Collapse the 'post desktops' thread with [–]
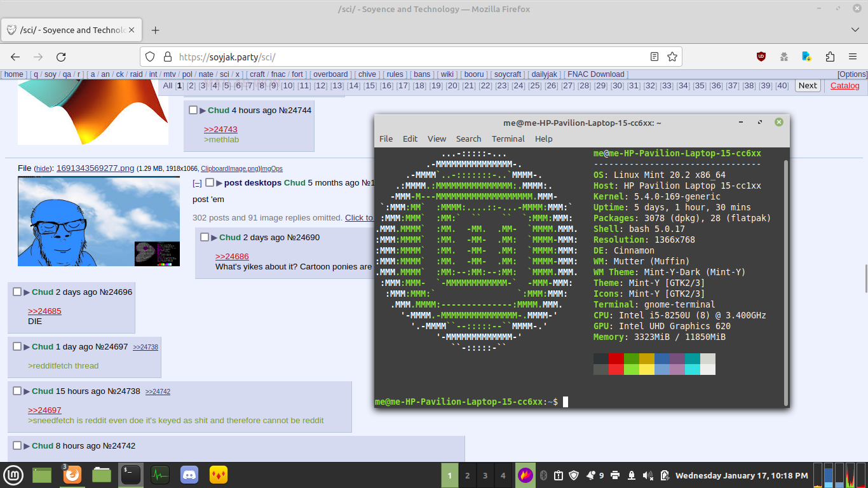This screenshot has height=488, width=868. pos(197,183)
